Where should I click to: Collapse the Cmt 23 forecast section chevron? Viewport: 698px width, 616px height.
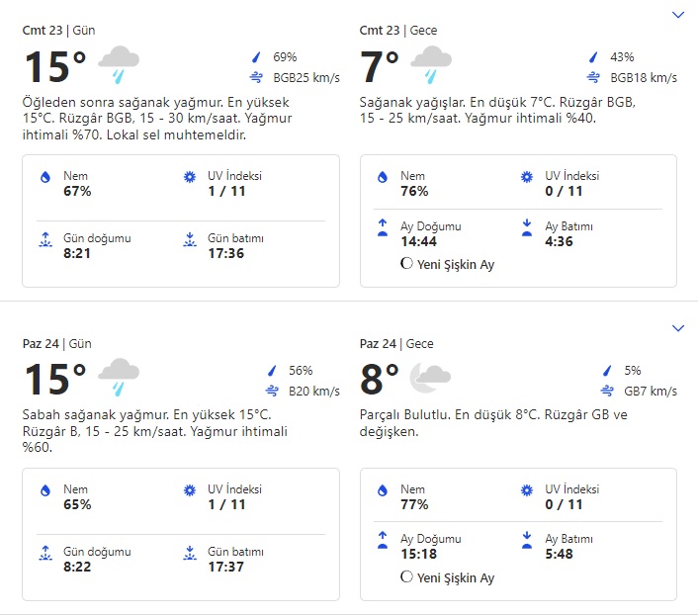point(677,15)
